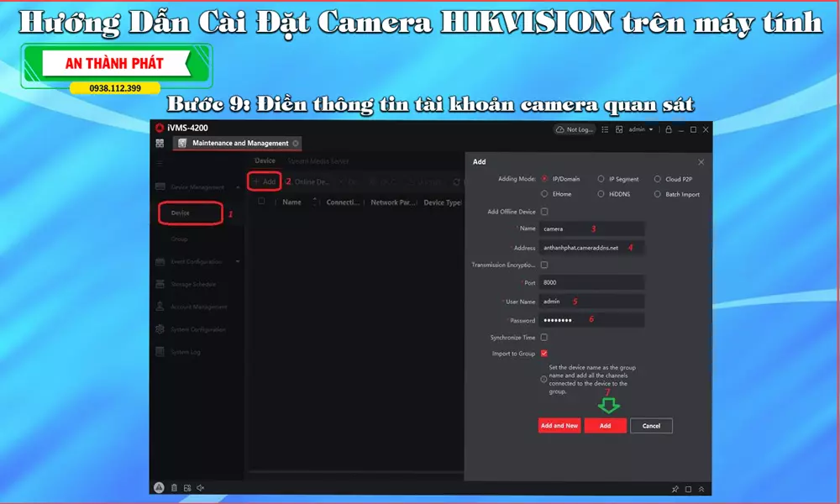
Task: Uncheck Import to Group checkbox
Action: pyautogui.click(x=544, y=354)
